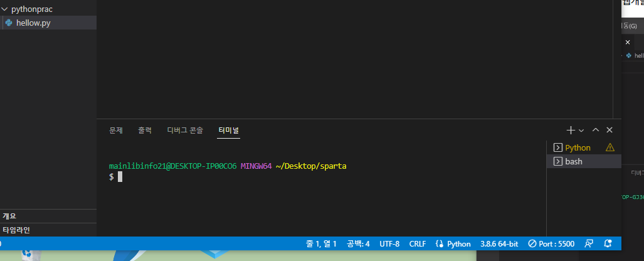Click the Port : 5500 Live Server entry

pos(551,243)
